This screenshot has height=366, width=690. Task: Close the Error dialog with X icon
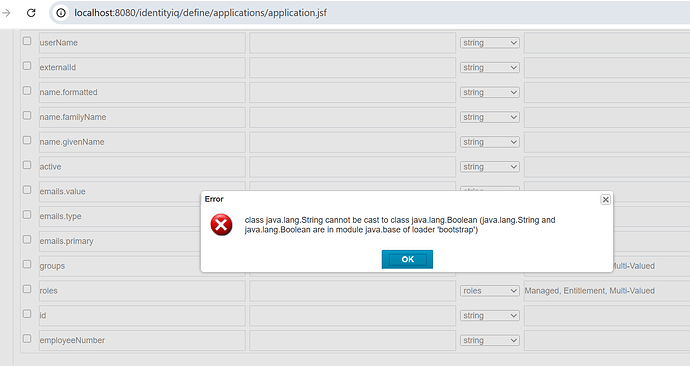[606, 200]
